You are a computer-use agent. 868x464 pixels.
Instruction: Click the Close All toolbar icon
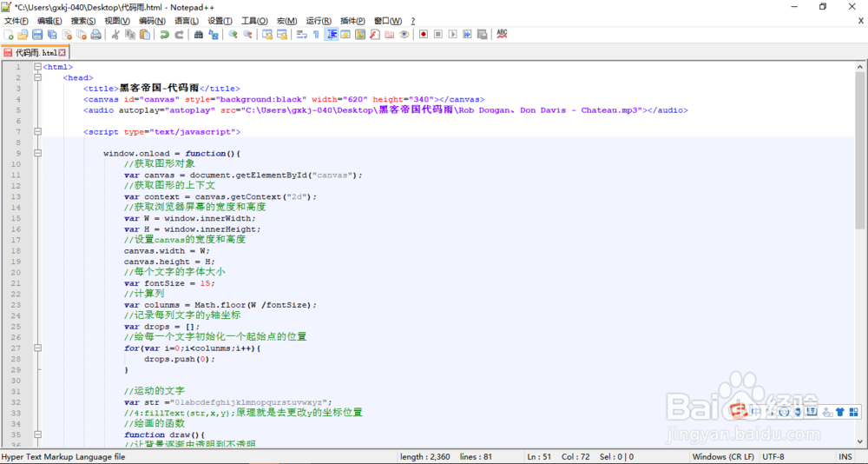(x=82, y=35)
